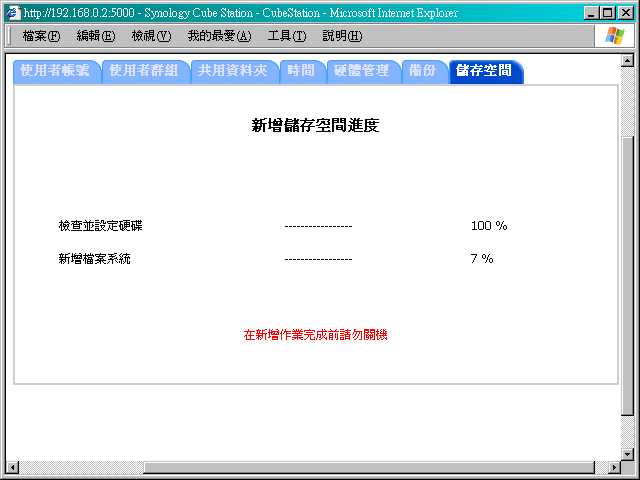This screenshot has width=640, height=480.
Task: Click the red 在新增作業完成前請勿關機 warning
Action: [x=316, y=335]
